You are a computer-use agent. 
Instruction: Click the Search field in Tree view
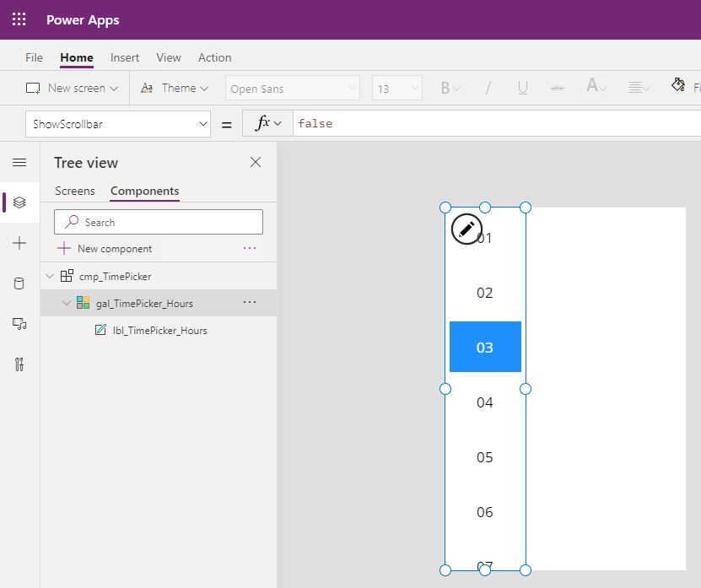click(x=159, y=222)
